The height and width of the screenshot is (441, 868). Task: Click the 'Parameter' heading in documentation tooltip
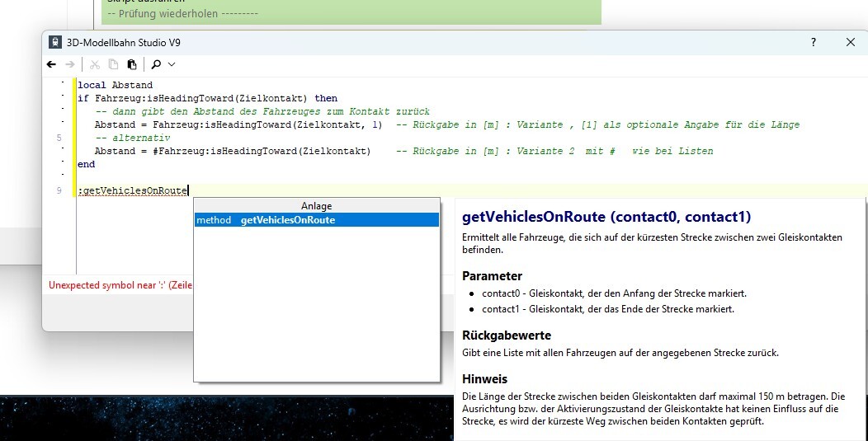pos(492,276)
